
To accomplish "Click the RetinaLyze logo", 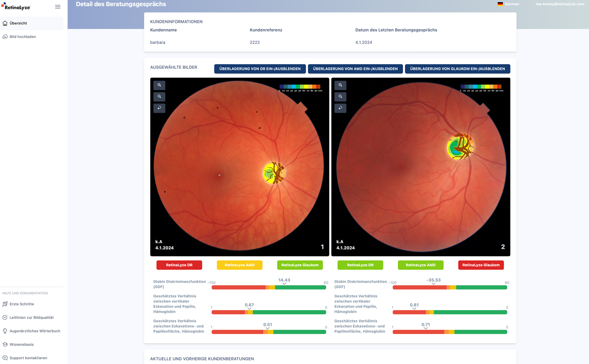I will pyautogui.click(x=16, y=6).
